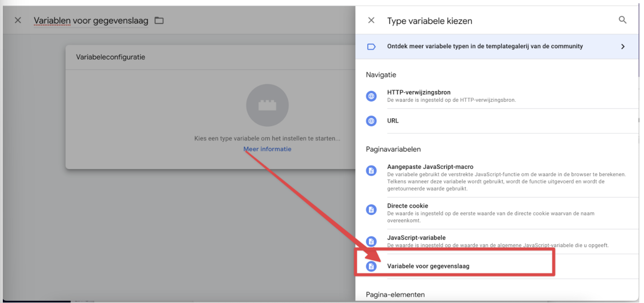
Task: Close the variable editor with the X
Action: [18, 20]
